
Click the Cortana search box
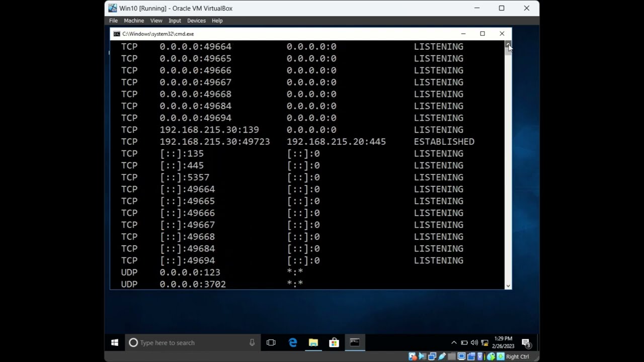click(194, 342)
